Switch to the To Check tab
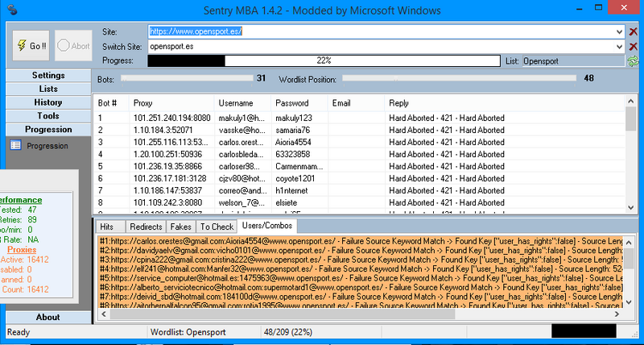The width and height of the screenshot is (644, 345). [x=217, y=227]
